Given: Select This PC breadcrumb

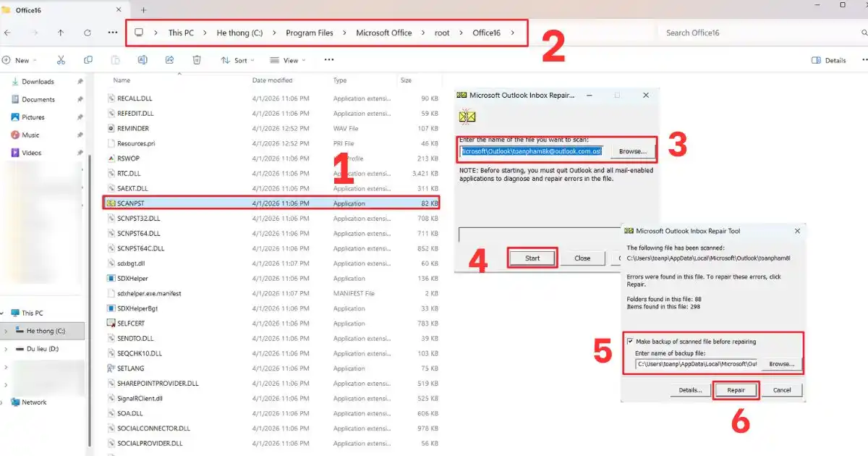Looking at the screenshot, I should tap(181, 33).
